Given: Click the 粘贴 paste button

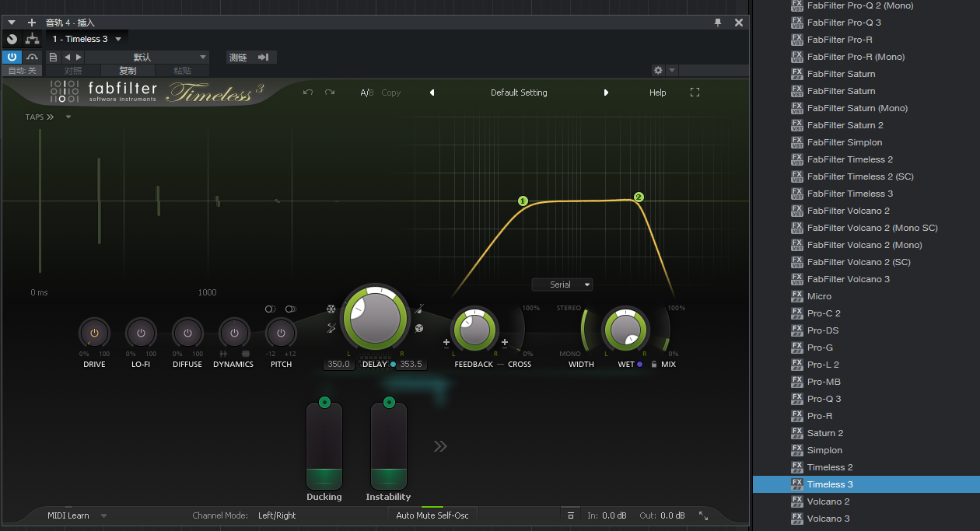Looking at the screenshot, I should coord(183,71).
